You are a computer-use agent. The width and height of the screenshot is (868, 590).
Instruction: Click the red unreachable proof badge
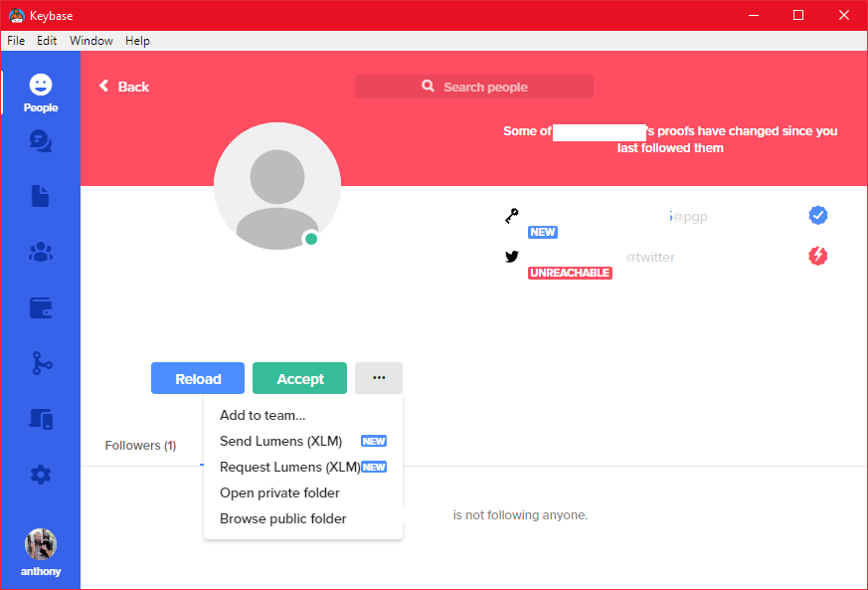coord(817,256)
